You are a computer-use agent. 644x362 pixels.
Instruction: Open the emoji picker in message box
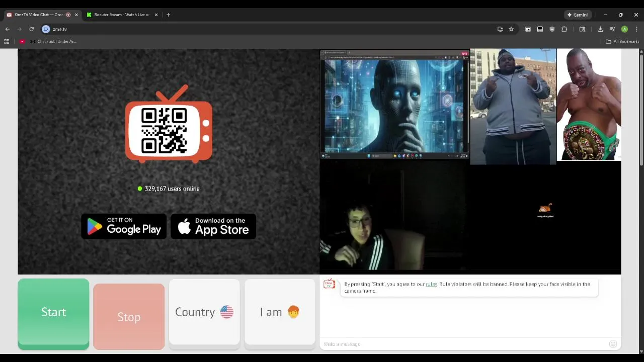coord(613,344)
